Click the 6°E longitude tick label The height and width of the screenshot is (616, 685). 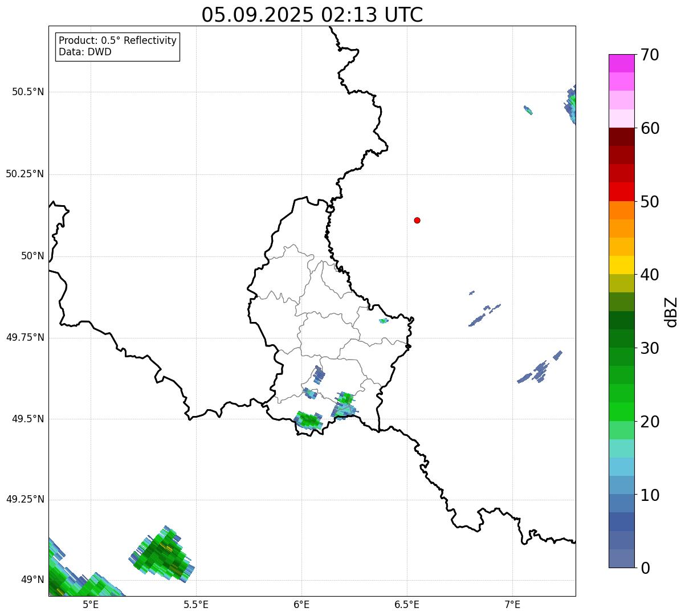tap(301, 605)
